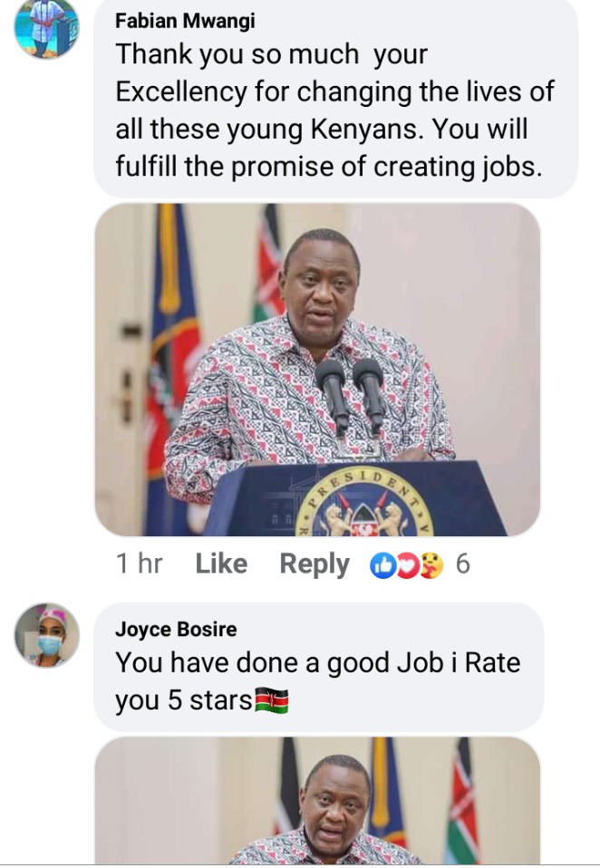The width and height of the screenshot is (600, 868).
Task: Click the red heart reaction icon
Action: tap(407, 565)
